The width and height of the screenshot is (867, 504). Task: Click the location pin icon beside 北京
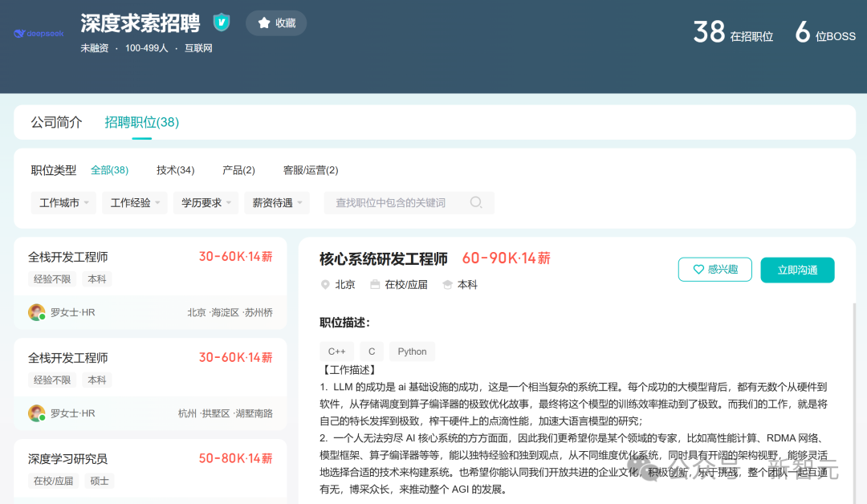(x=325, y=285)
